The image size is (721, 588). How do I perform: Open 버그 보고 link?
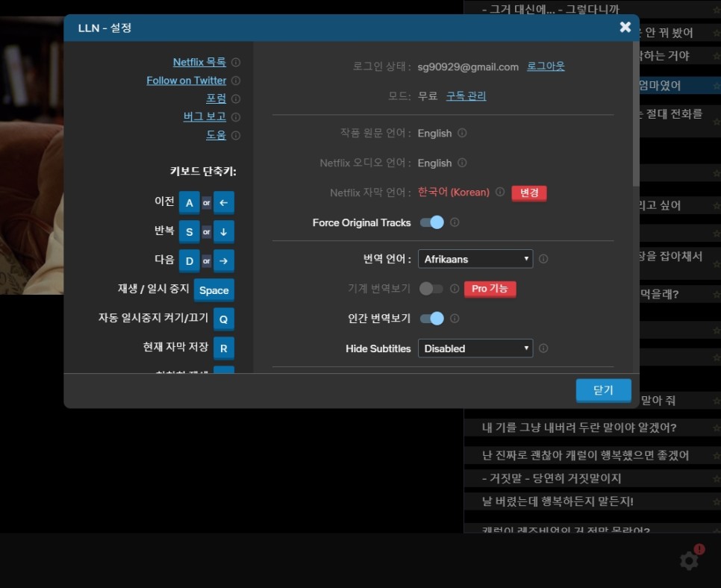[205, 116]
